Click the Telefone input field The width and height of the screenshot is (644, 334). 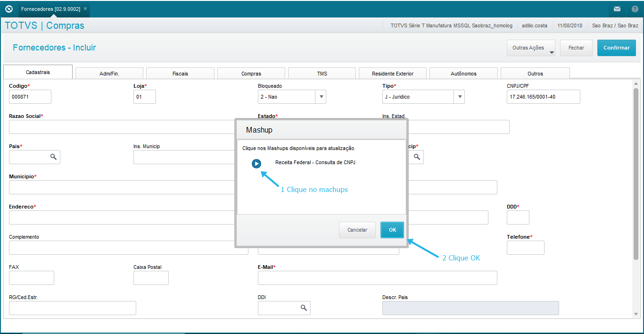pyautogui.click(x=526, y=248)
